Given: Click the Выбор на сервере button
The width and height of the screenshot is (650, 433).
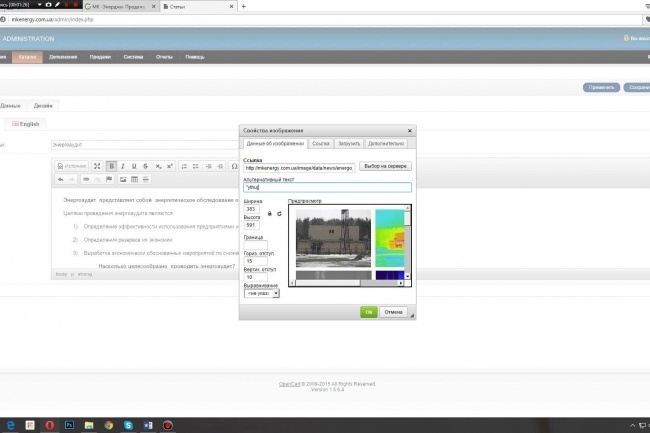Looking at the screenshot, I should click(x=385, y=166).
